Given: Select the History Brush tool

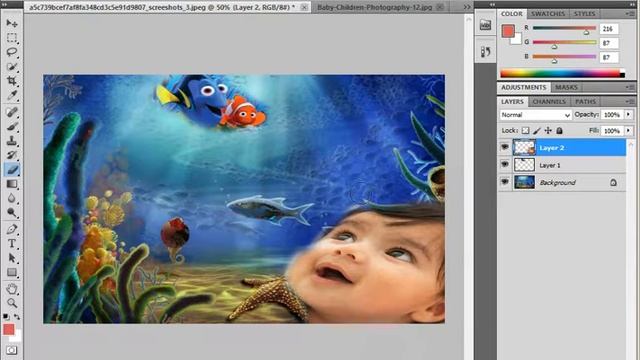Looking at the screenshot, I should (x=12, y=155).
